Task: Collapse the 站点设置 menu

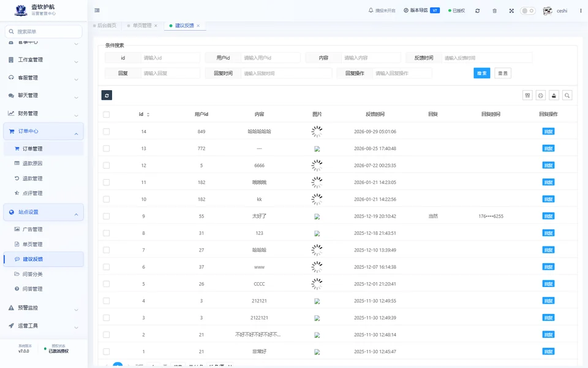Action: [43, 212]
